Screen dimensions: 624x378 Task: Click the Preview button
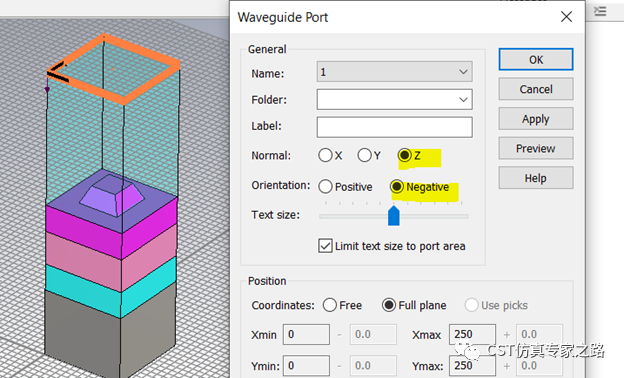click(x=536, y=148)
